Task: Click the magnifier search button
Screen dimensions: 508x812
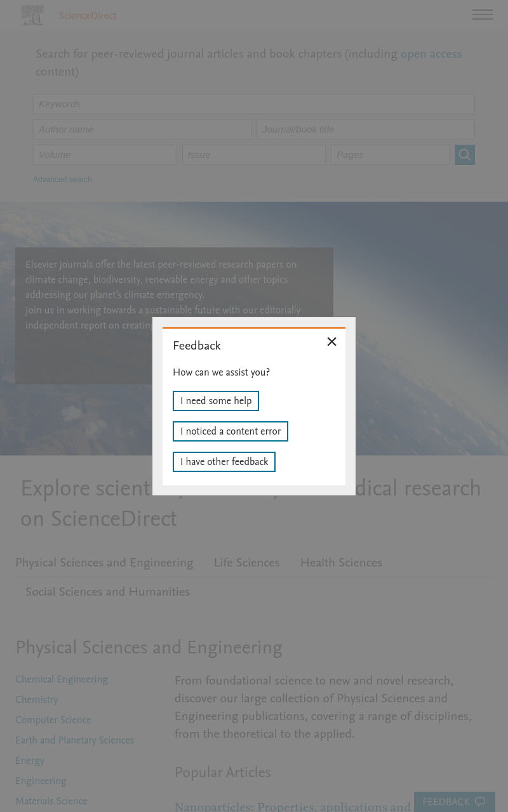Action: [465, 155]
